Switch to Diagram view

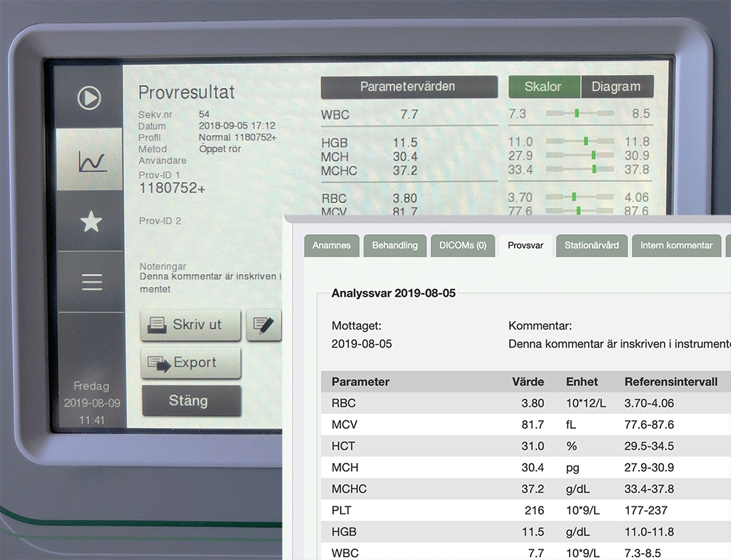tap(616, 87)
